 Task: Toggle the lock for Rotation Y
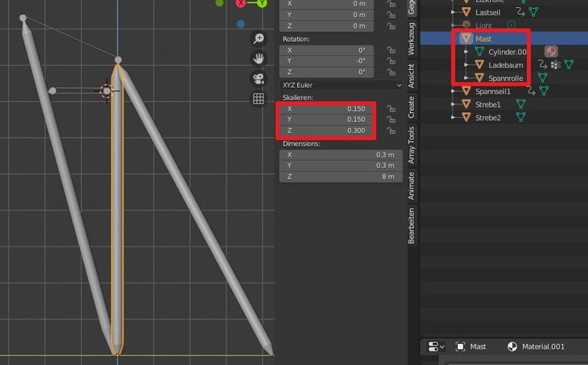(391, 61)
